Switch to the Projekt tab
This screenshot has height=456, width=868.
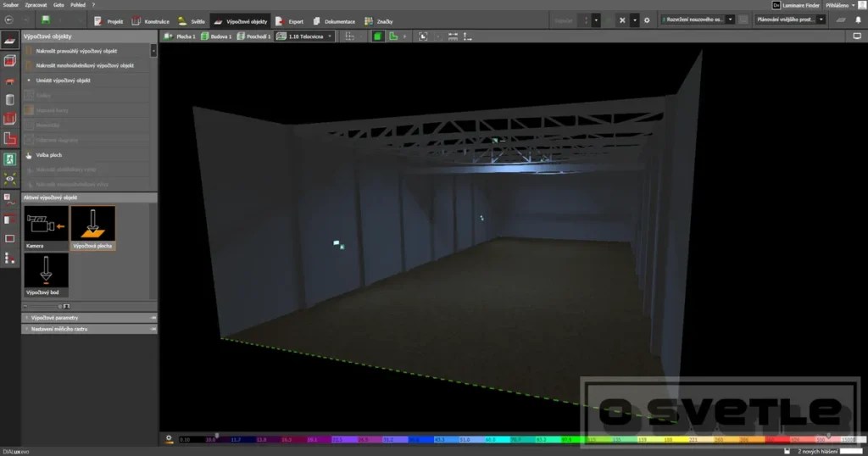108,21
